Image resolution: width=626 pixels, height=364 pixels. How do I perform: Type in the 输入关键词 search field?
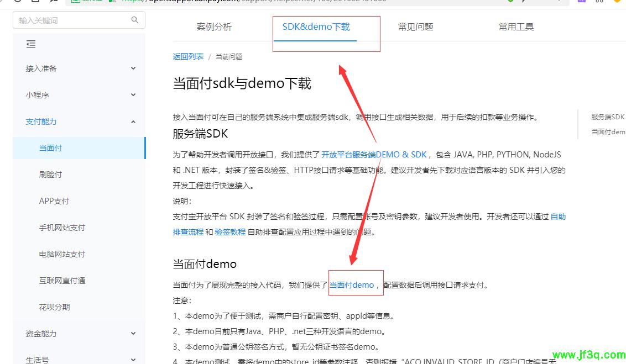(x=72, y=20)
